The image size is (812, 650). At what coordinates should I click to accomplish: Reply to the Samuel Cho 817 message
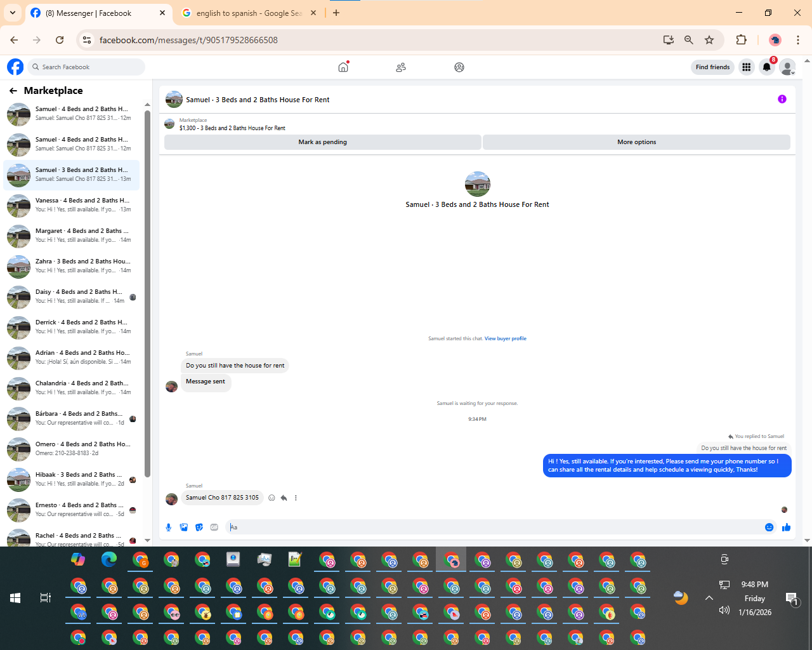(284, 498)
